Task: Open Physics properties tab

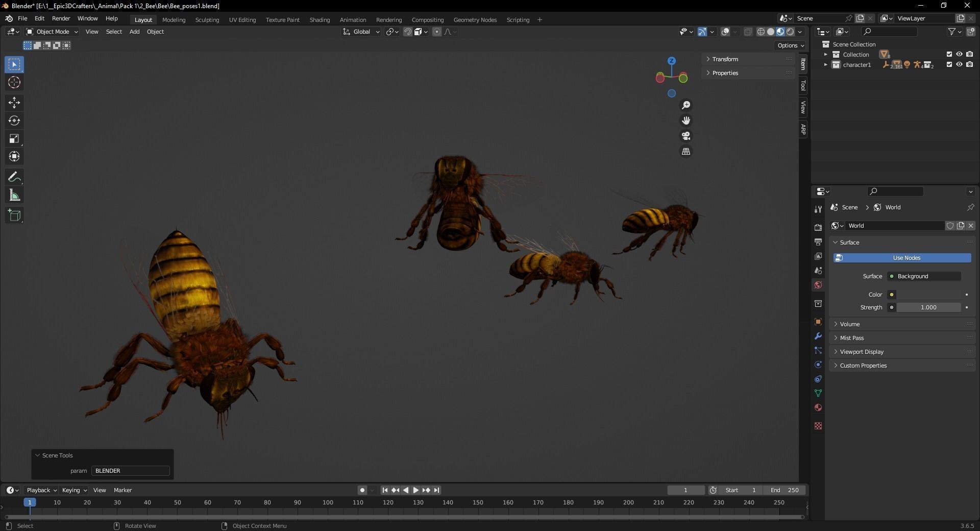Action: (818, 365)
